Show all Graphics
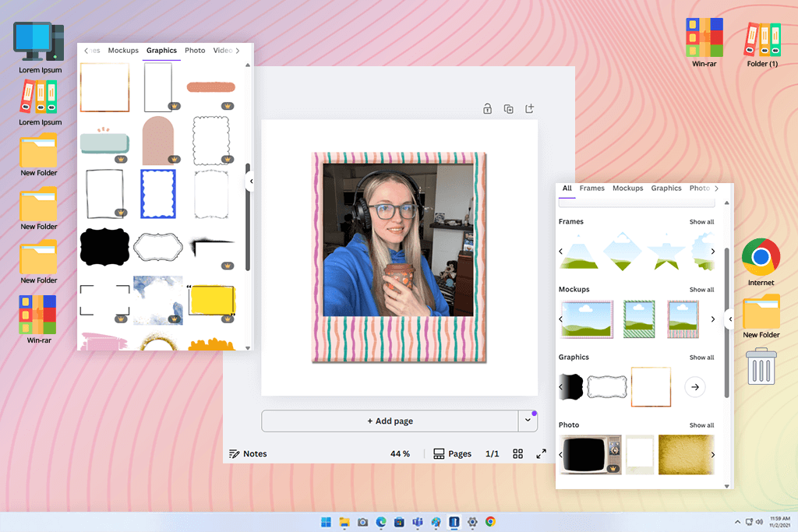The height and width of the screenshot is (532, 798). tap(701, 358)
